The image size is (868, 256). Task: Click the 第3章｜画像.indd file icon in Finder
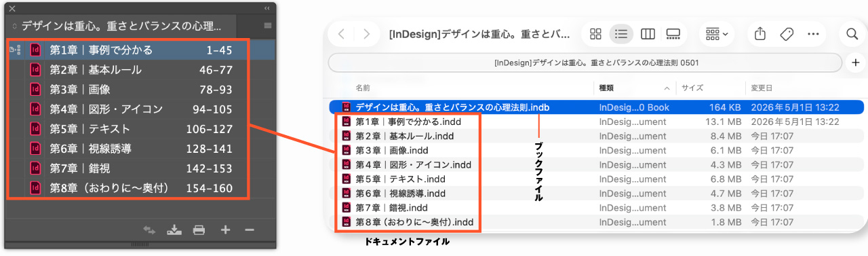(347, 150)
